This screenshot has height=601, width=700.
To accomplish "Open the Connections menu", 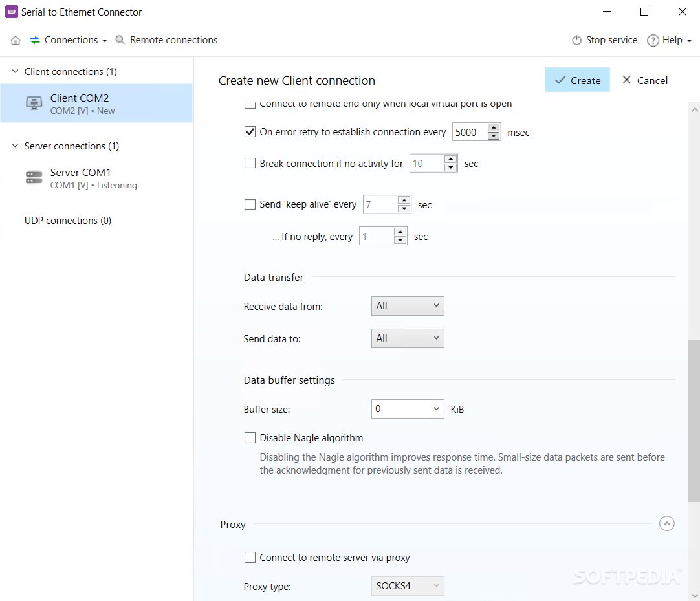I will coord(69,40).
